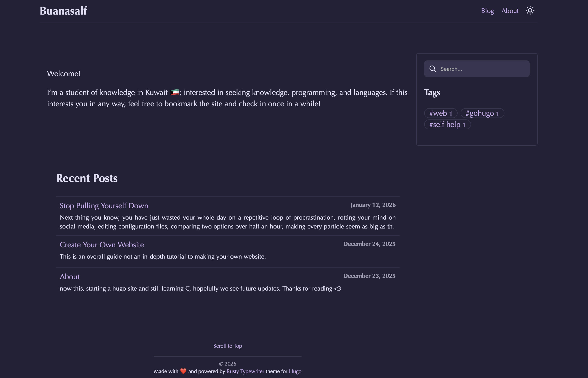Select the #gohugo tag
This screenshot has width=588, height=378.
point(482,113)
